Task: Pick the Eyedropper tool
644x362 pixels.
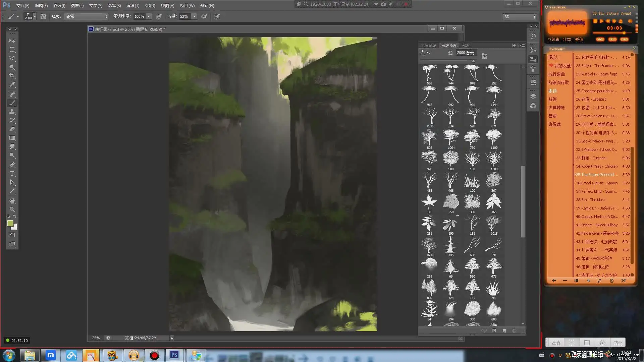Action: (x=12, y=85)
